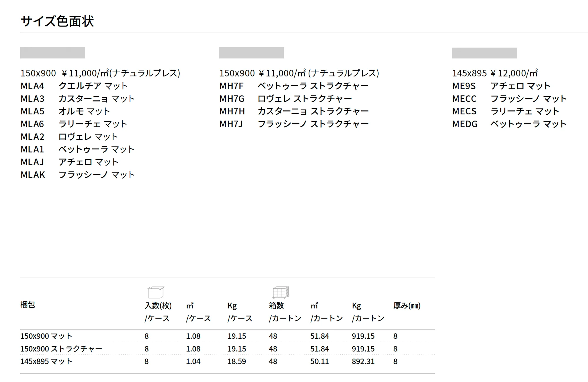Select the 892.31 Kg/カートン value
Image resolution: width=588 pixels, height=382 pixels.
click(x=363, y=361)
